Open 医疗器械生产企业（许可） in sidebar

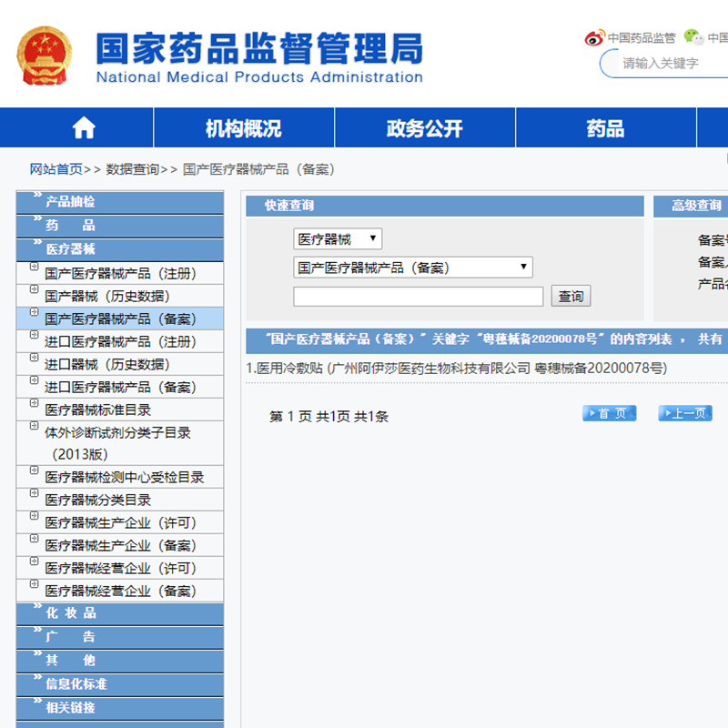121,523
